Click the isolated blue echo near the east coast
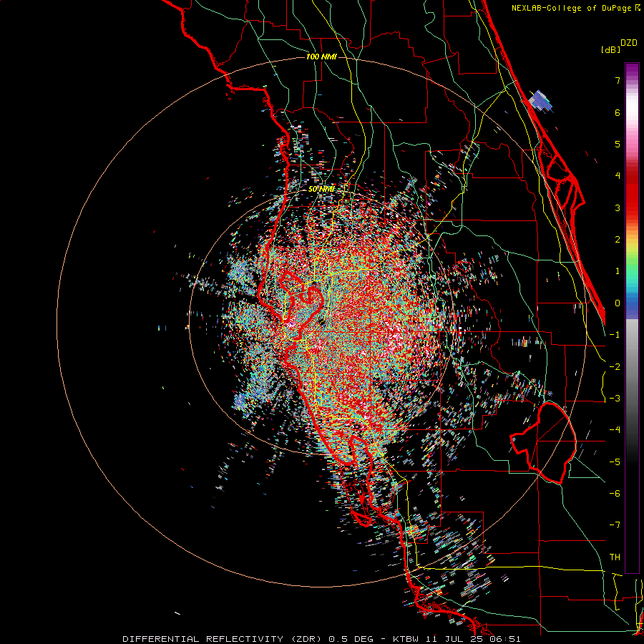Image resolution: width=644 pixels, height=644 pixels. click(540, 101)
